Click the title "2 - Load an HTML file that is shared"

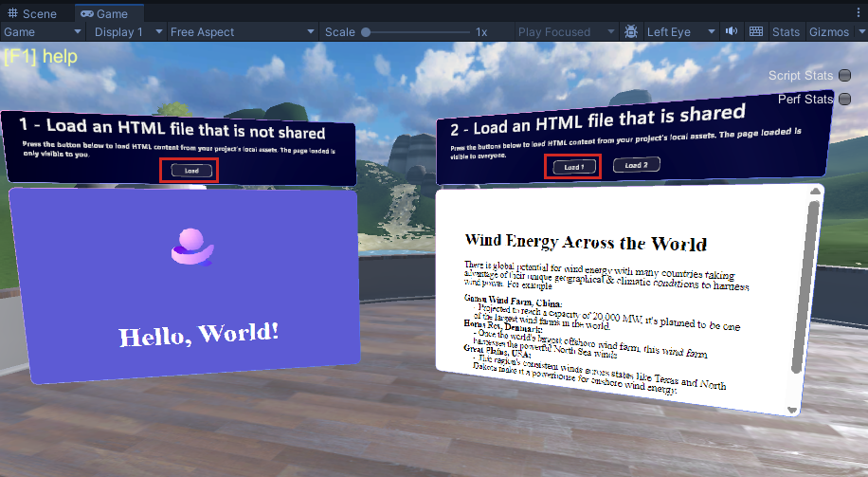tap(598, 120)
